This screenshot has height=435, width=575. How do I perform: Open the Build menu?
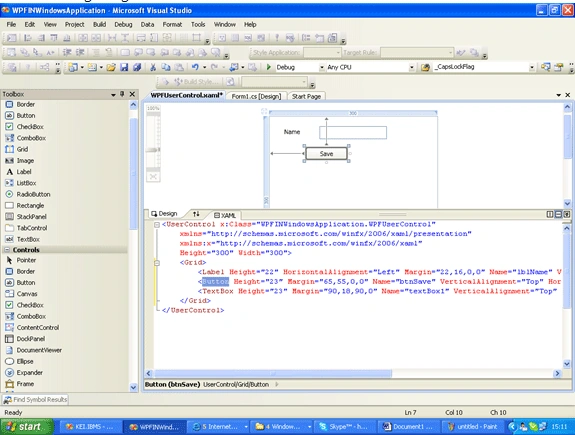pos(99,25)
